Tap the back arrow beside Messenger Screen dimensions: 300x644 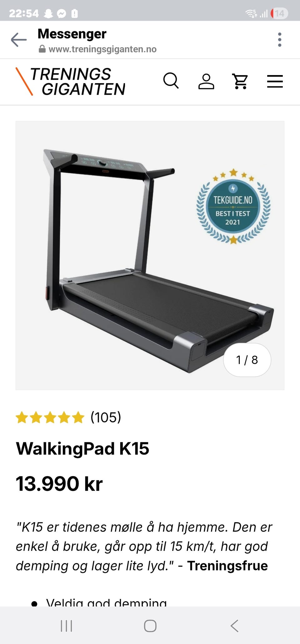pos(19,40)
